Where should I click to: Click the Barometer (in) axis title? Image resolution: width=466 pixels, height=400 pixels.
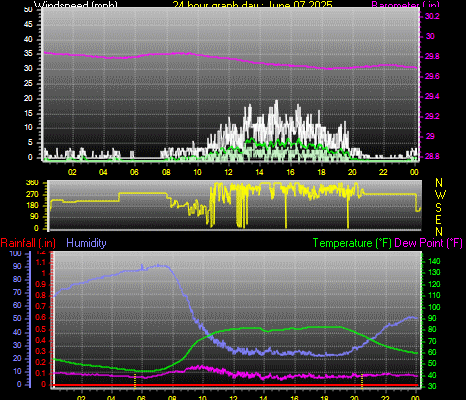[405, 4]
